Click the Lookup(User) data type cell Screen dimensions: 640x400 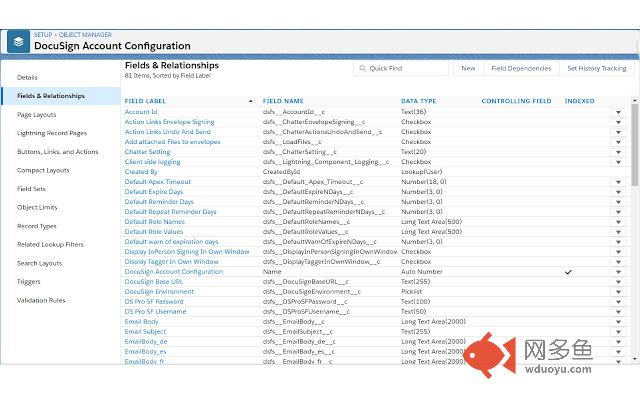coord(422,172)
